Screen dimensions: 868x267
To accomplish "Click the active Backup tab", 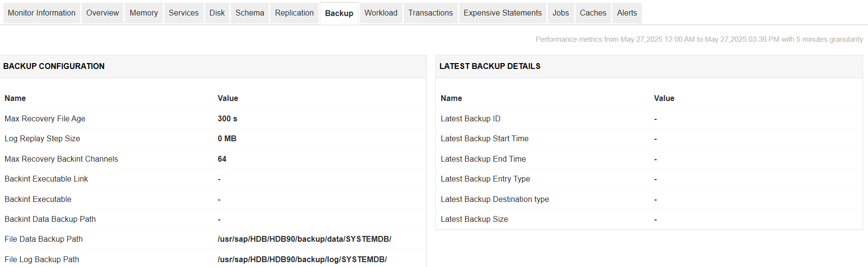I will pyautogui.click(x=339, y=14).
